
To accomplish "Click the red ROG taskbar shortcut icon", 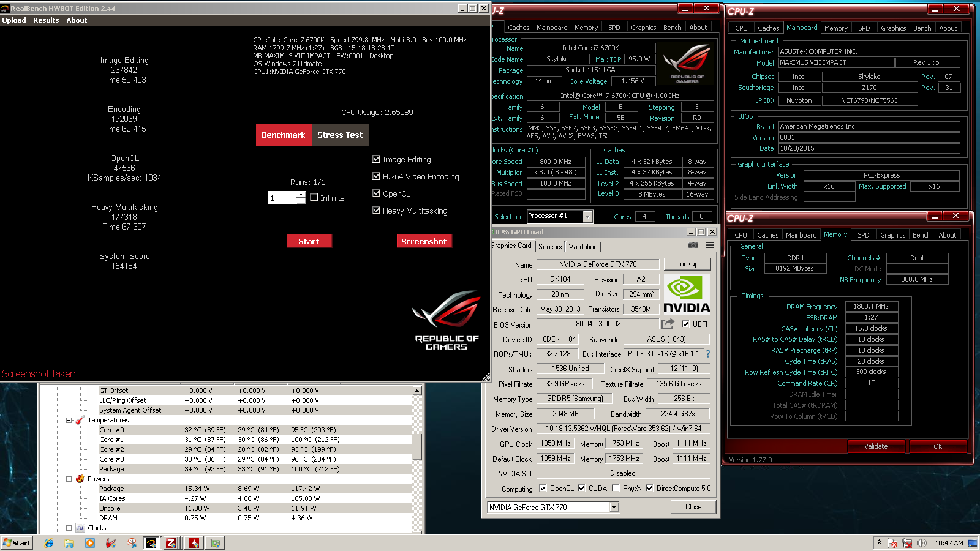I will point(111,543).
